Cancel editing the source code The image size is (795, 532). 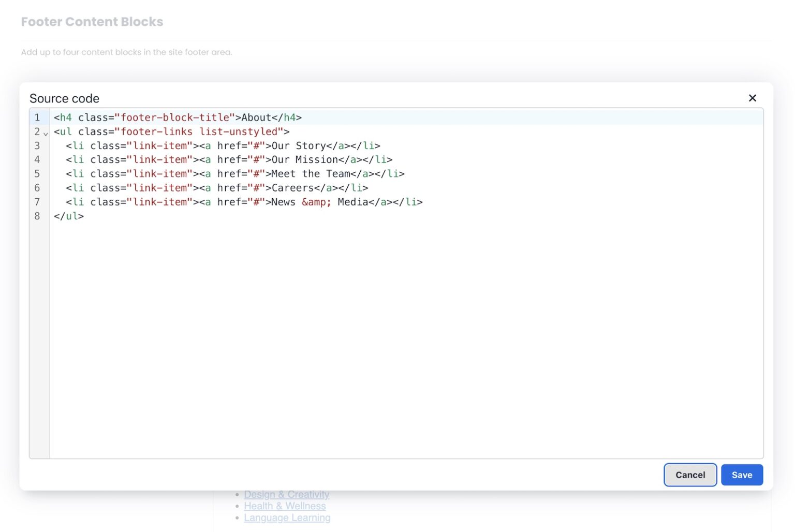[690, 475]
